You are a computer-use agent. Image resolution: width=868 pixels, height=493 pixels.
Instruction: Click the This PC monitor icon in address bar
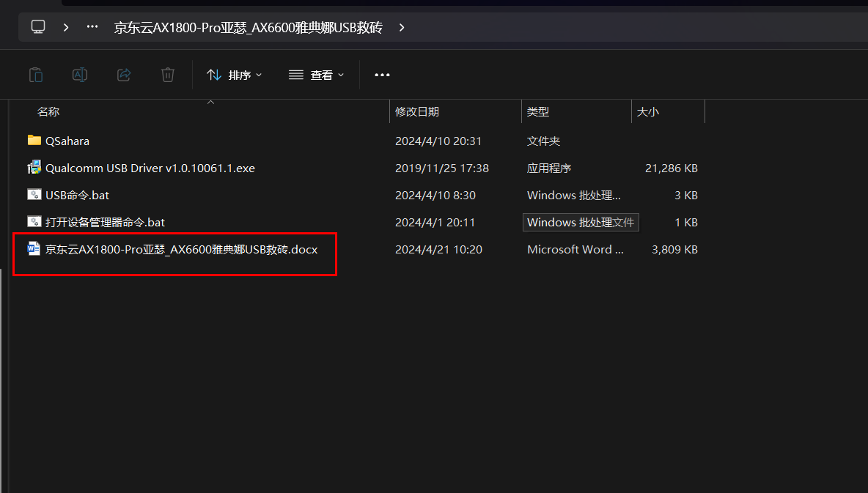point(37,27)
